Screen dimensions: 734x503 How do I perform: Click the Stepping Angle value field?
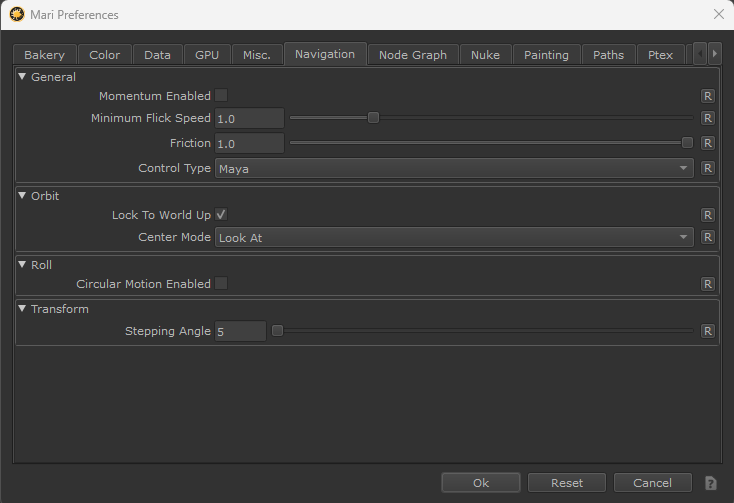[x=241, y=331]
